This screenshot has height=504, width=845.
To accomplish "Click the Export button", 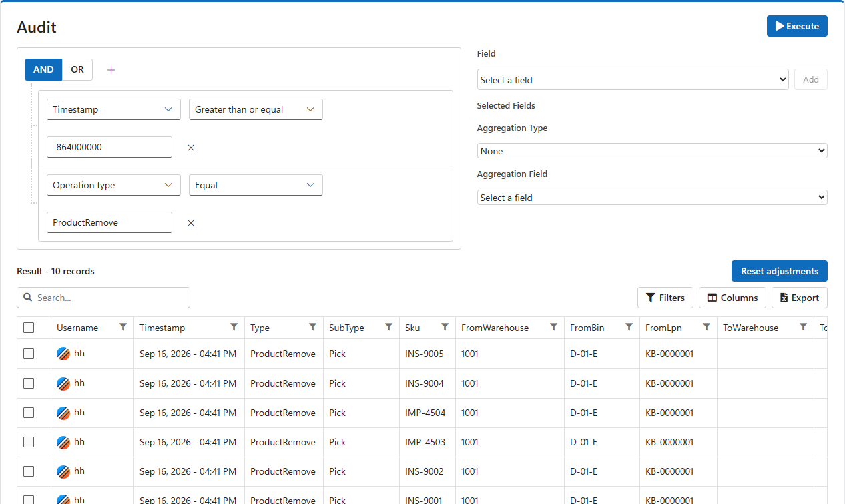I will click(x=800, y=298).
